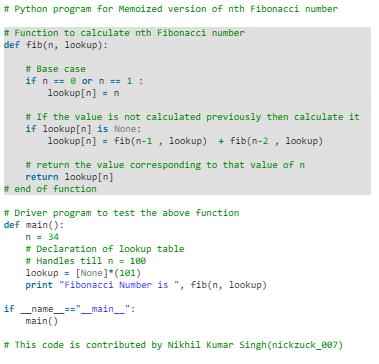Place cursor on 'if n == 0 or n == 1 :' line
This screenshot has height=364, width=379.
tap(84, 81)
